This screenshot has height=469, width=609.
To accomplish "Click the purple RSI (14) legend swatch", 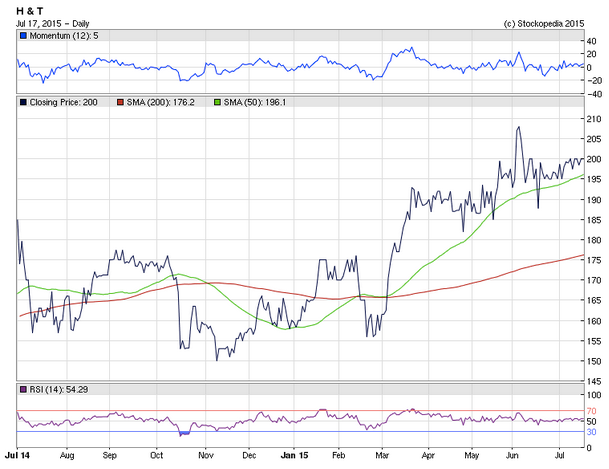I will pyautogui.click(x=23, y=389).
